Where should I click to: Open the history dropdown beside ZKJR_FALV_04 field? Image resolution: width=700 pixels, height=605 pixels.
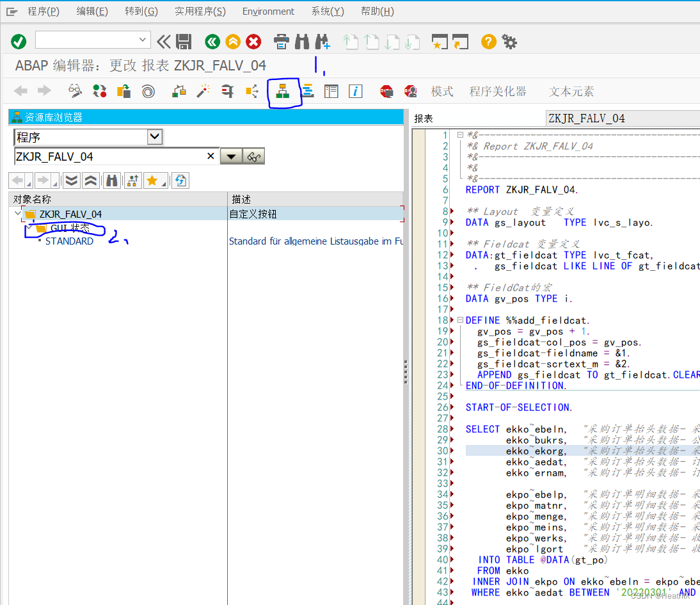232,156
